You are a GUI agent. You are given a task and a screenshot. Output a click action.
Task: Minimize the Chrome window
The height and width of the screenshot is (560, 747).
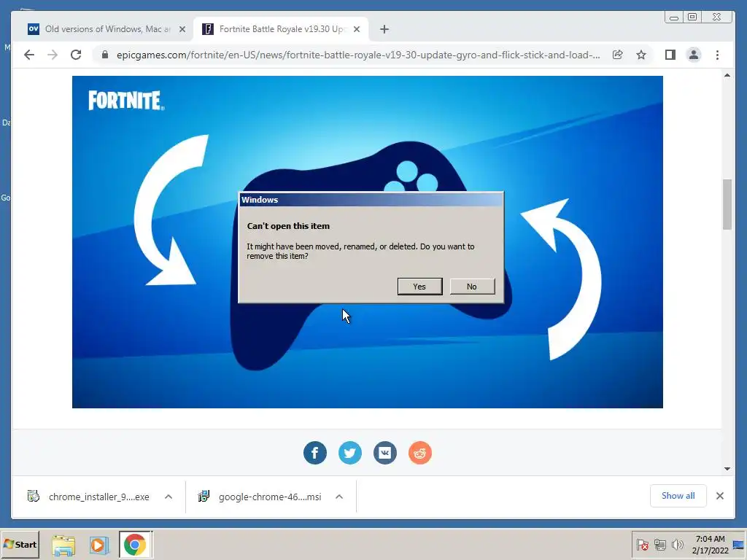pos(673,17)
